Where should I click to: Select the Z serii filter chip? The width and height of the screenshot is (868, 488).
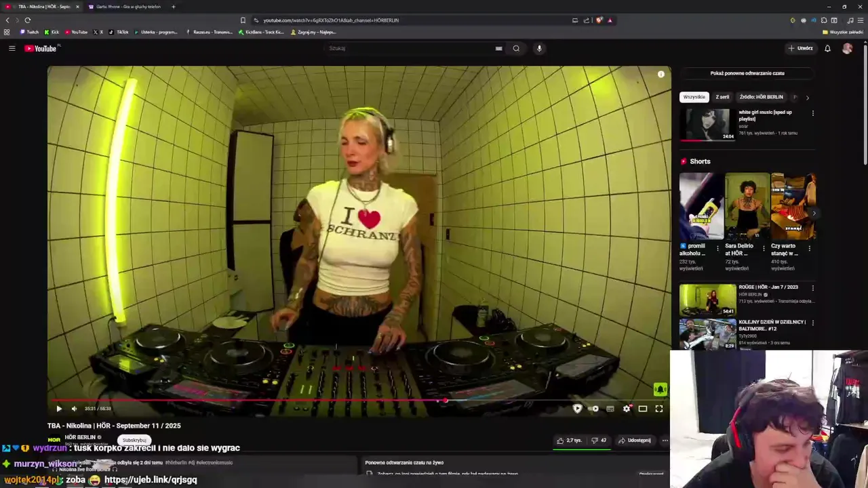722,97
